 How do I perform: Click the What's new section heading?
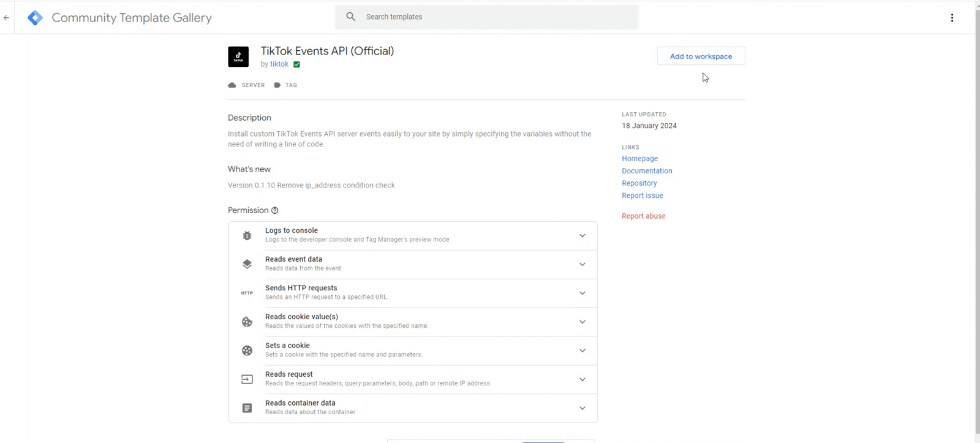[249, 169]
